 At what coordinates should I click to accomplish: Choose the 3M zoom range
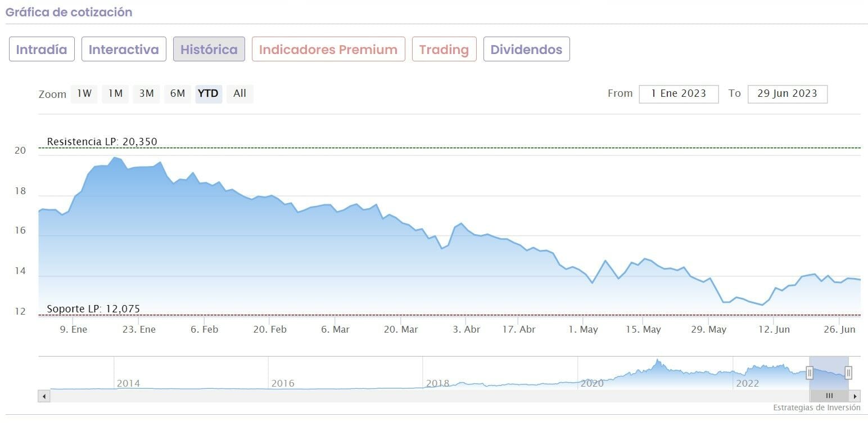coord(146,94)
